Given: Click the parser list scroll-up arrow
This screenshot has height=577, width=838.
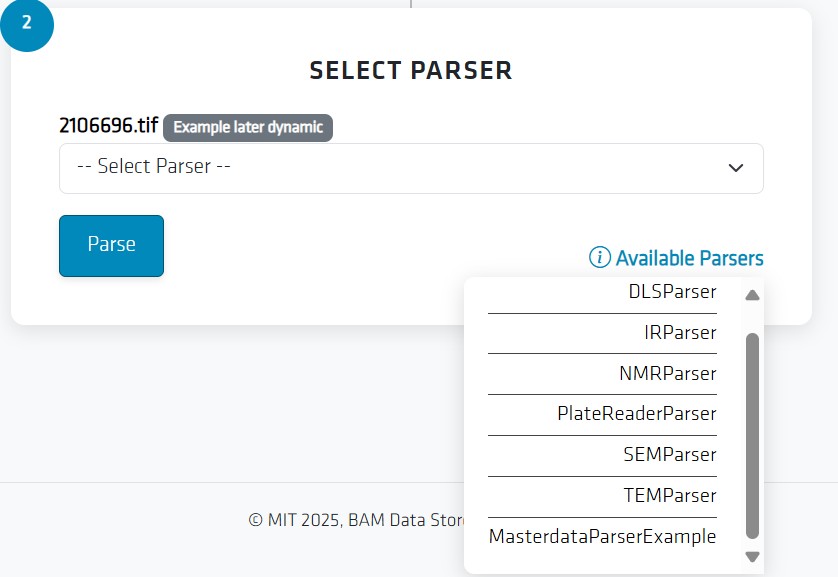Looking at the screenshot, I should pyautogui.click(x=753, y=295).
